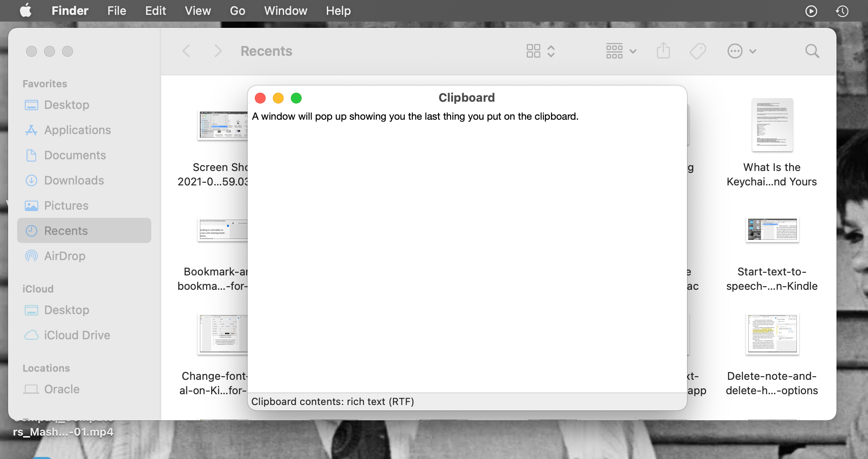Click the back navigation arrow
This screenshot has width=868, height=459.
pyautogui.click(x=186, y=50)
